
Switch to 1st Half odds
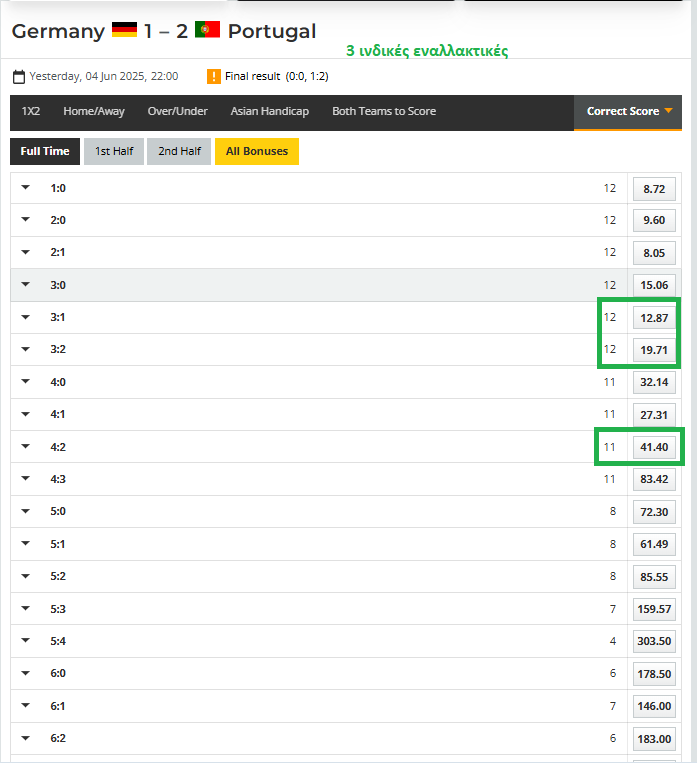[x=114, y=151]
